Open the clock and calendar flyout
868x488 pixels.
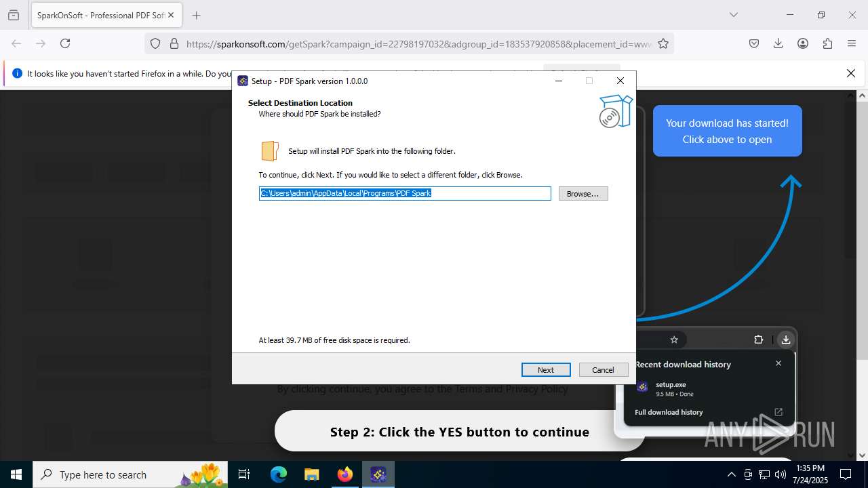coord(810,474)
